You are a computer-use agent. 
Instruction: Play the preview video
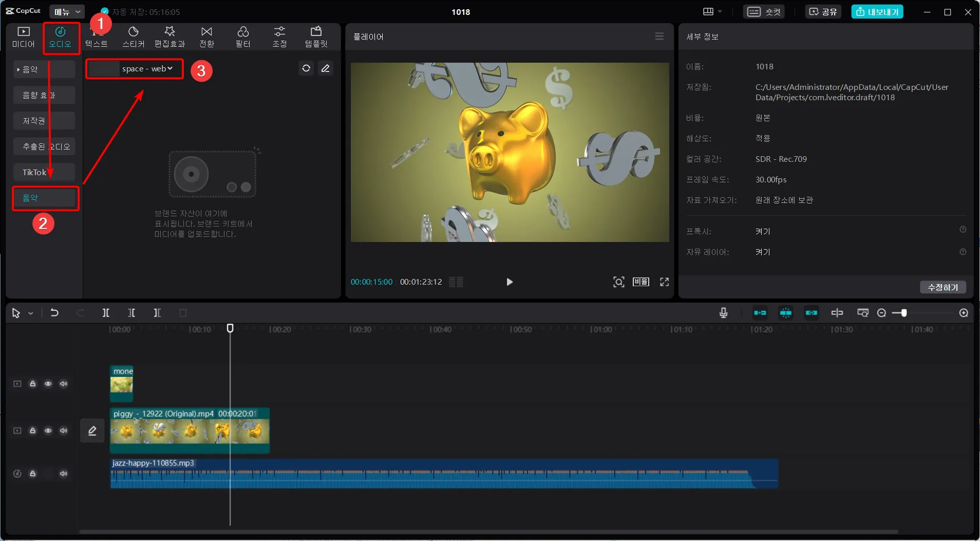[x=509, y=282]
